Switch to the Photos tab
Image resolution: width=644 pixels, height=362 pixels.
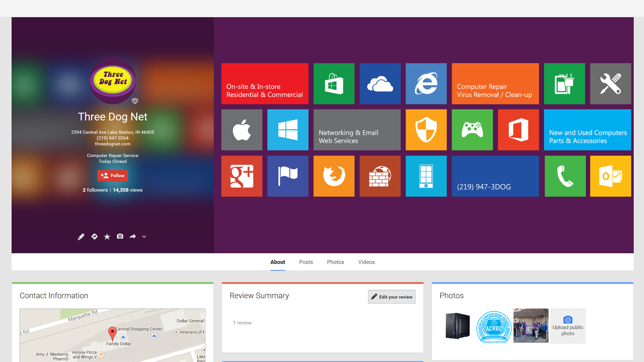click(x=335, y=262)
